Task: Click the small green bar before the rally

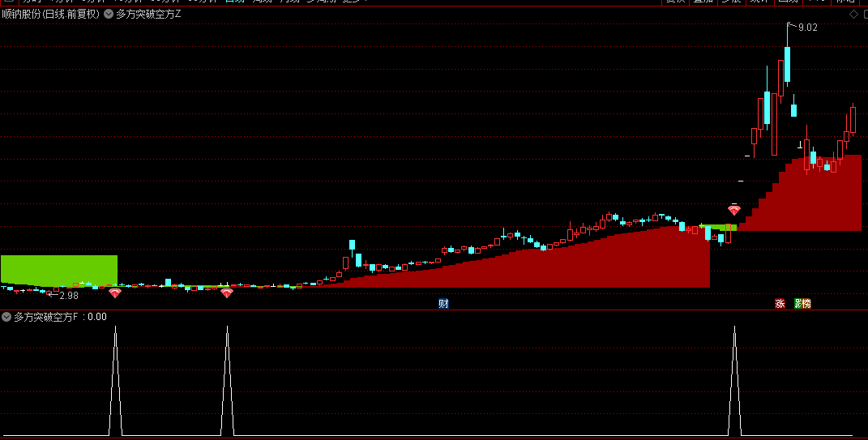Action: tap(719, 227)
